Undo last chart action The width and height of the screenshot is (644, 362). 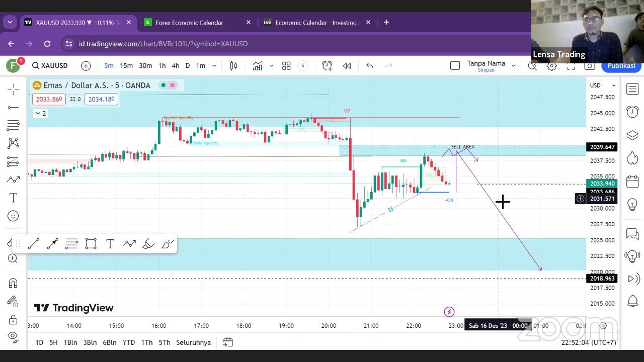(370, 65)
